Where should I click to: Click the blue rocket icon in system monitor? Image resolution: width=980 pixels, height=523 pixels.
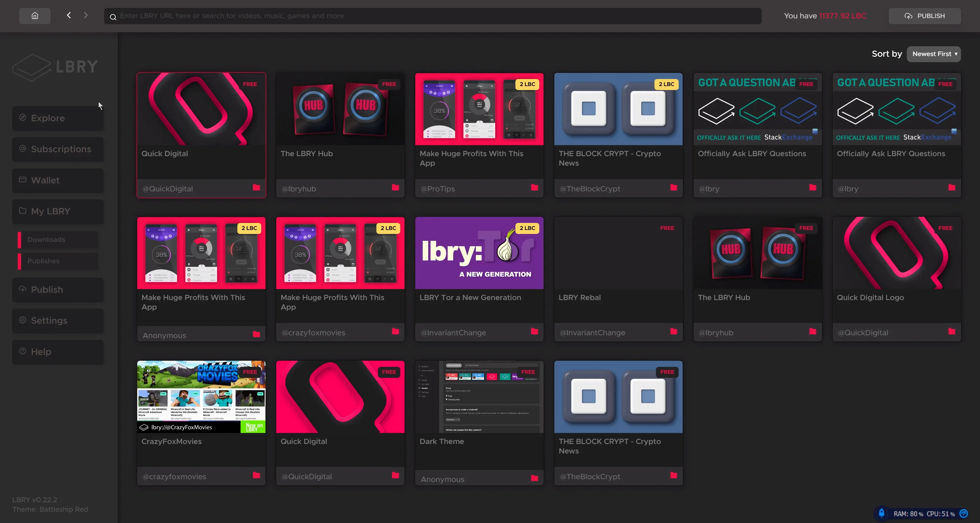point(881,513)
